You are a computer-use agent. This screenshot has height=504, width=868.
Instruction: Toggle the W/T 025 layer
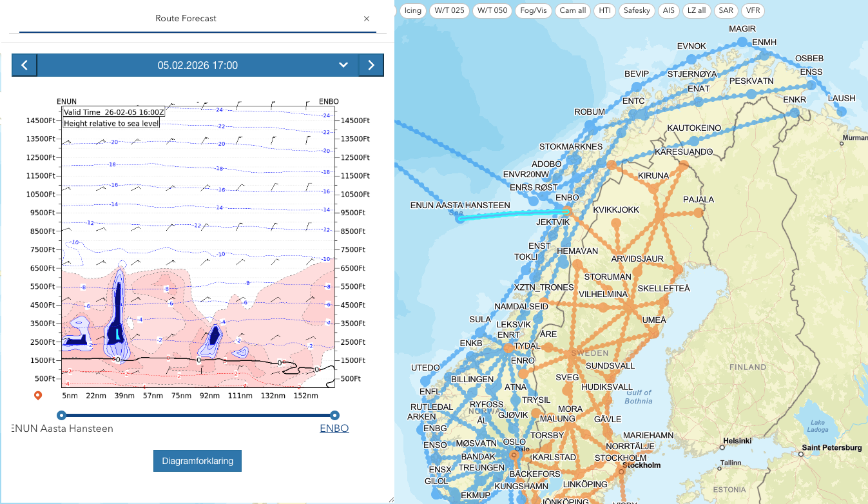click(449, 10)
